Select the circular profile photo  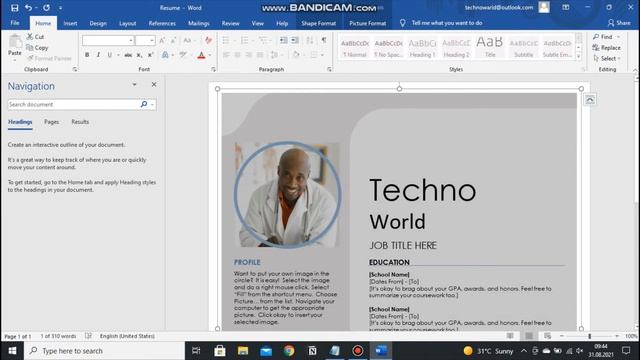tap(287, 195)
